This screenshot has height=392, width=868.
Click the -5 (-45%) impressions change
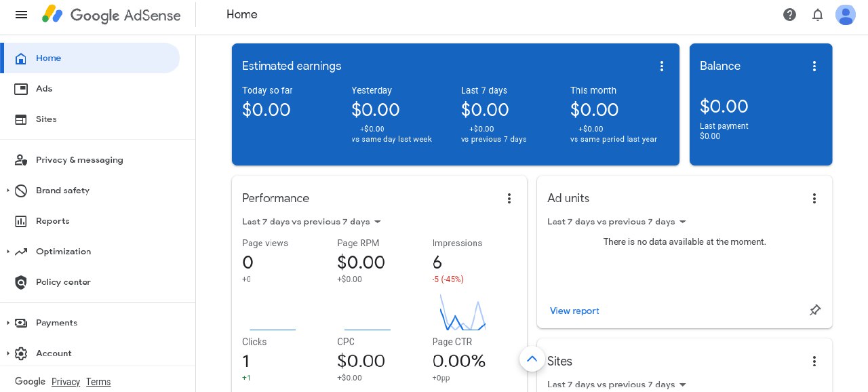(448, 279)
